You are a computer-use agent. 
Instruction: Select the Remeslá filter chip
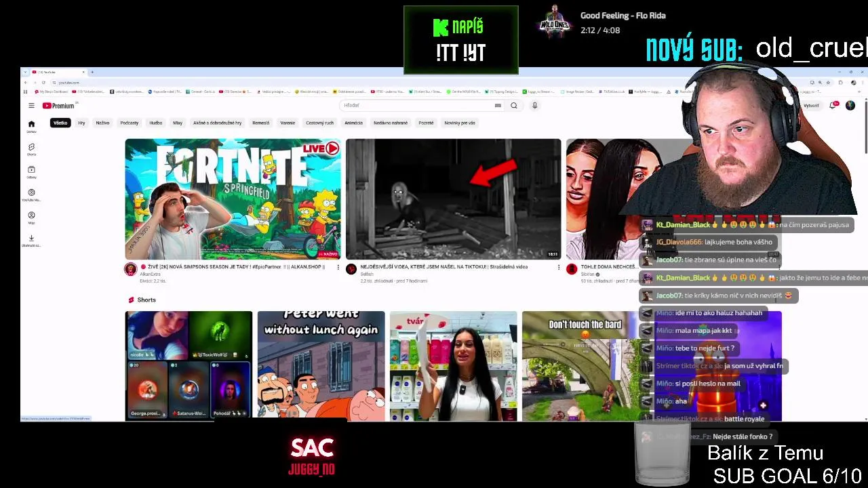click(261, 123)
